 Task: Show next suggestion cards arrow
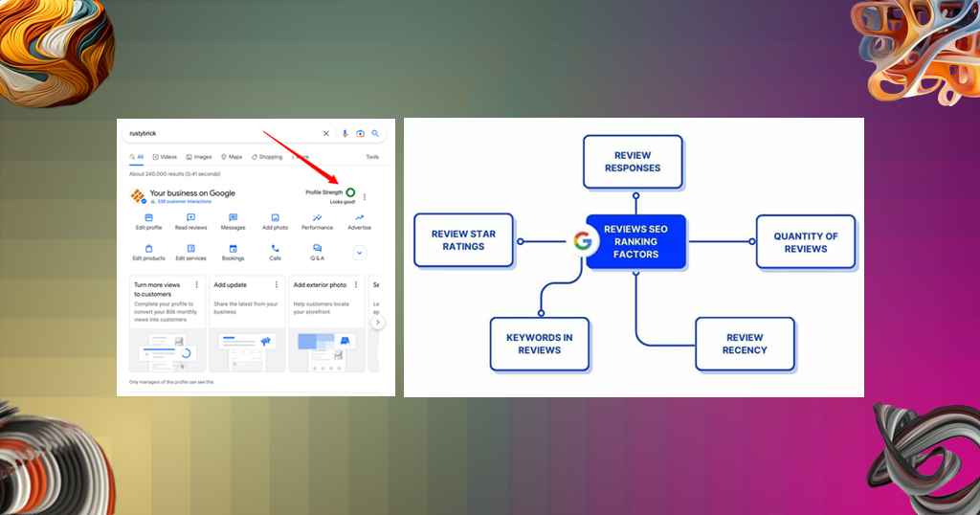click(377, 323)
